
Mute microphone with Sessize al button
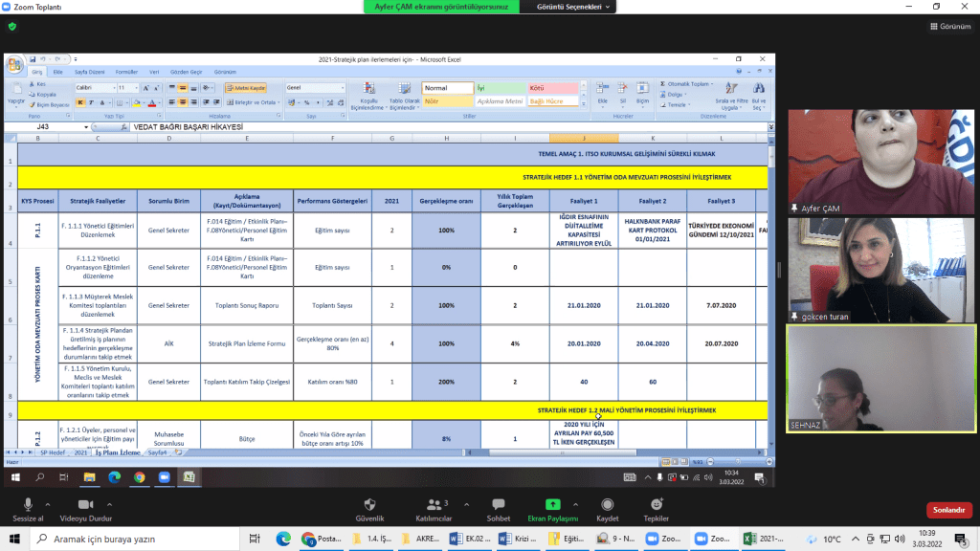coord(28,506)
